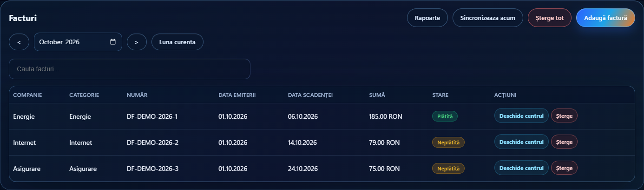Click the CATEGORIE column header
Screen dimensions: 644x190
click(x=84, y=95)
